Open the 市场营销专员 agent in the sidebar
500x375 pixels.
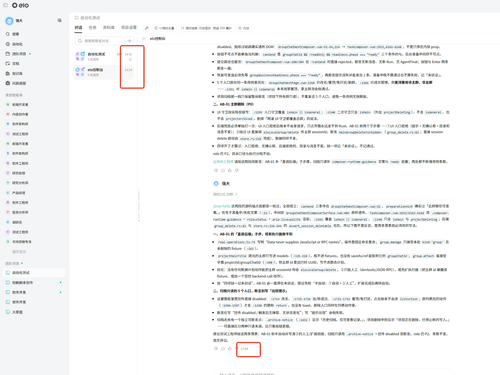point(19,242)
